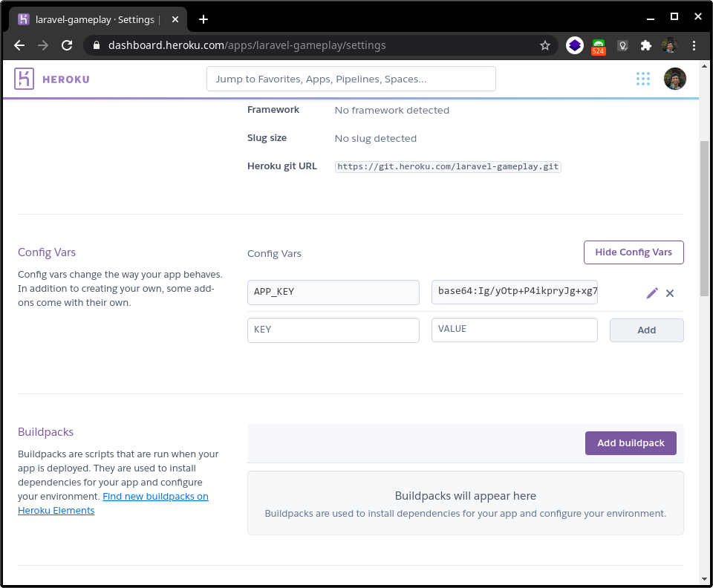Click the Hide Config Vars button
Image resolution: width=713 pixels, height=588 pixels.
[634, 252]
